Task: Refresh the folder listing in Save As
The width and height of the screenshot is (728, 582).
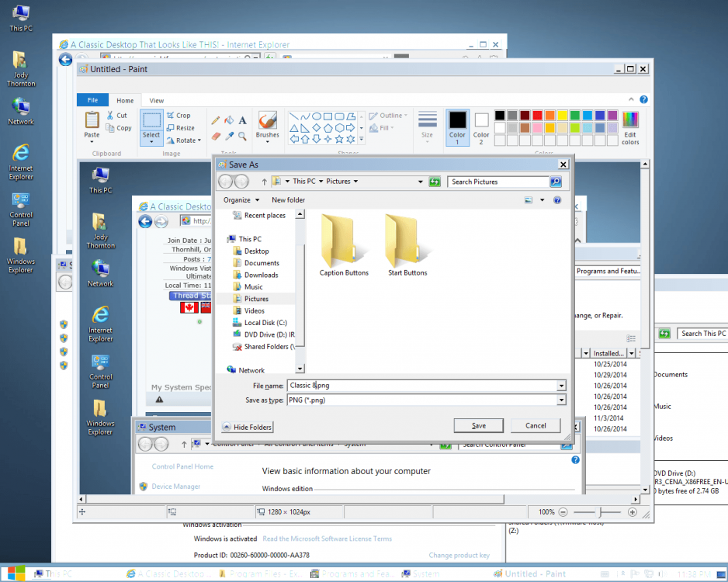Action: 435,182
